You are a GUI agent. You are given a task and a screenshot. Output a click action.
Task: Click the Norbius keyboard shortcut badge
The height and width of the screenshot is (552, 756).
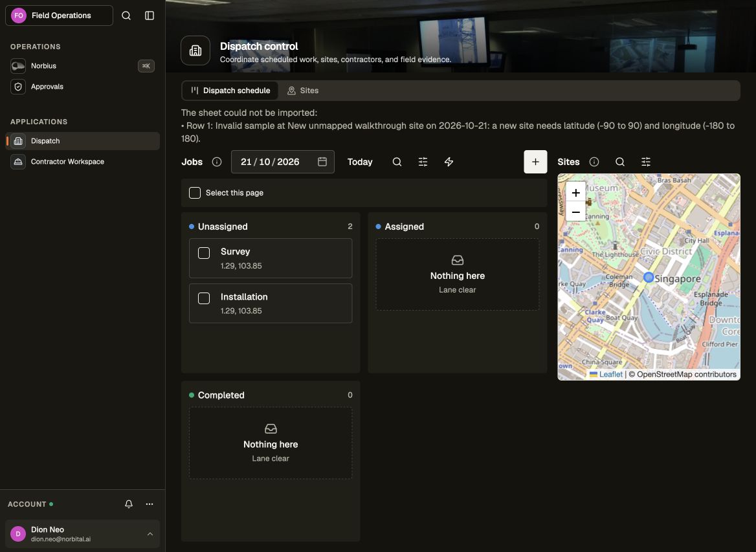tap(146, 66)
